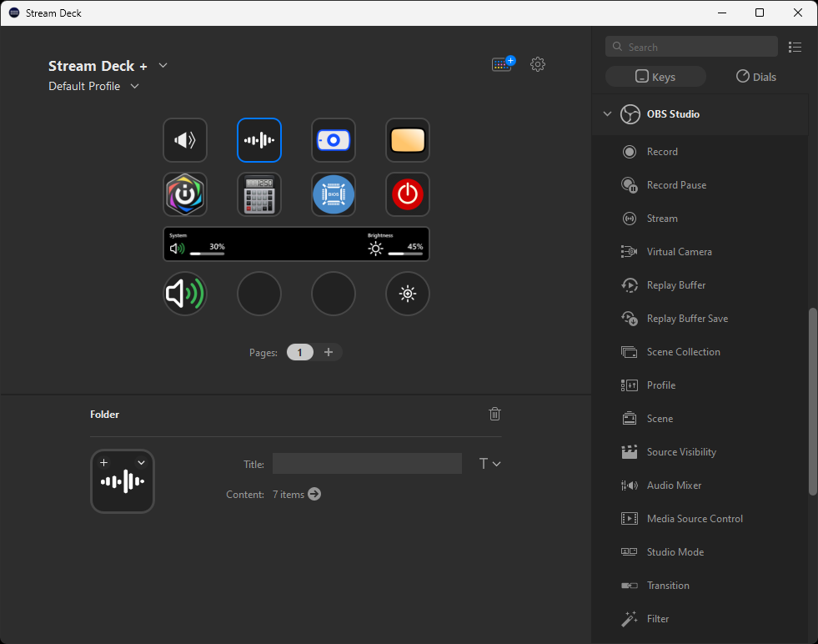The image size is (818, 644).
Task: Collapse the OBS Studio category
Action: [x=607, y=114]
